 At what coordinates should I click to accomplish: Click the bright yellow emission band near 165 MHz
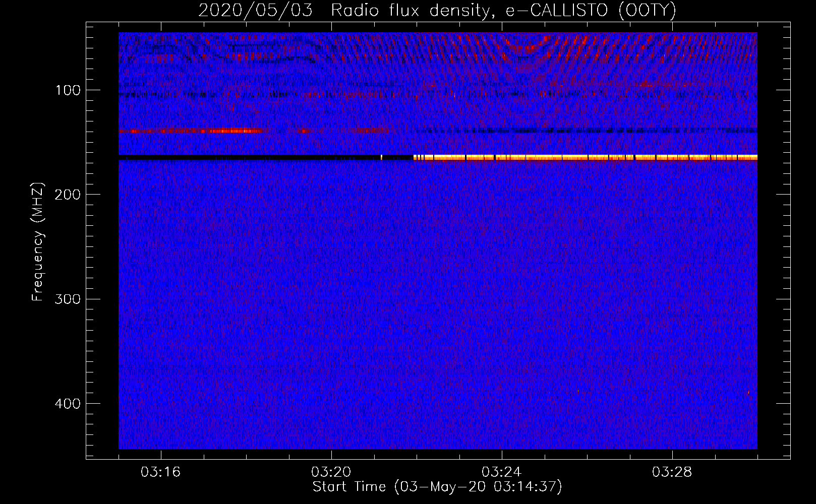tap(585, 157)
